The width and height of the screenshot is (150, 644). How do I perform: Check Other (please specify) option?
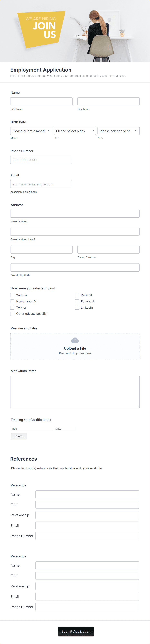(12, 313)
